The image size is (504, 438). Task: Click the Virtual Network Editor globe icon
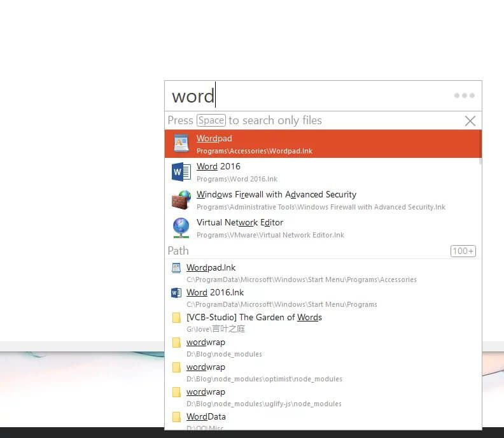tap(181, 228)
